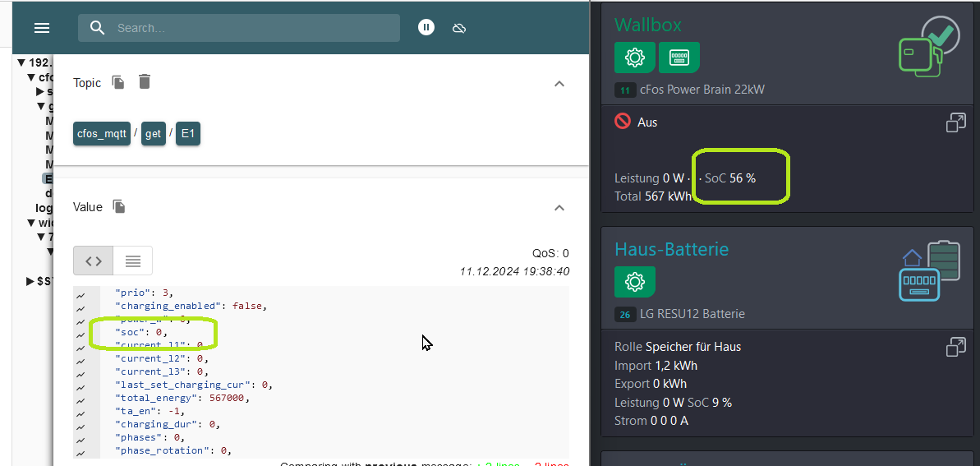Switch to formatted text view of value

pos(132,261)
